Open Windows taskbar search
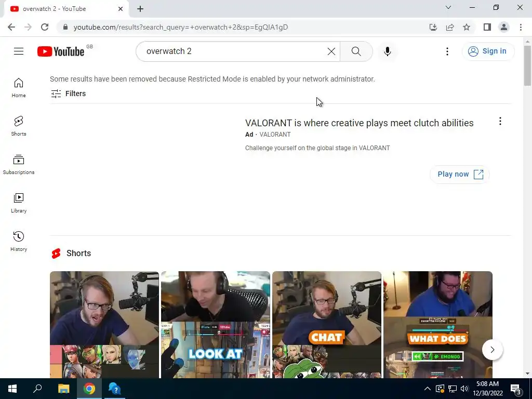This screenshot has width=532, height=399. pyautogui.click(x=37, y=389)
